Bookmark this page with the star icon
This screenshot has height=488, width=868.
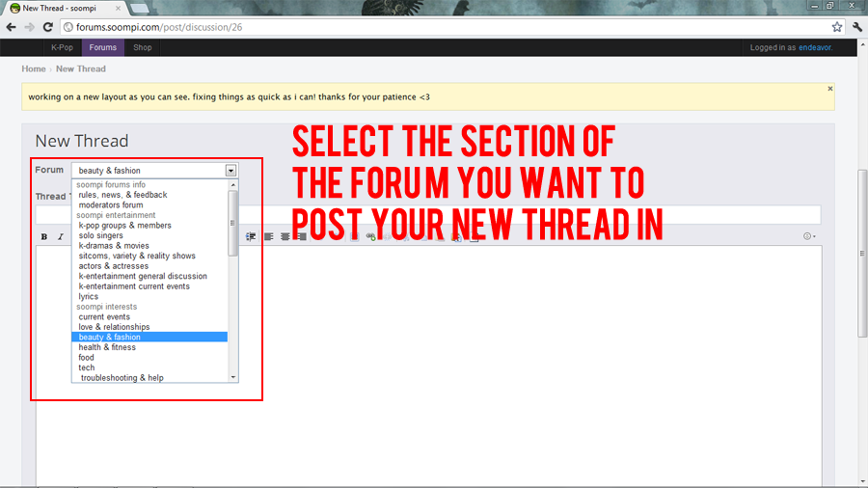coord(837,27)
